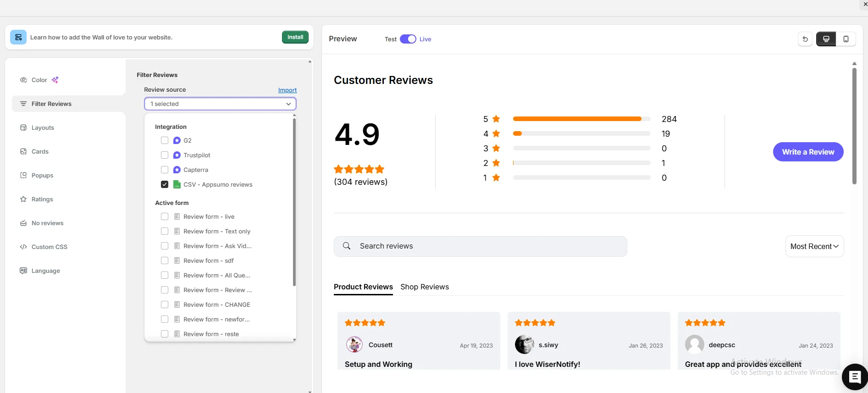Click the Custom CSS code icon
Image resolution: width=868 pixels, height=393 pixels.
pos(23,247)
